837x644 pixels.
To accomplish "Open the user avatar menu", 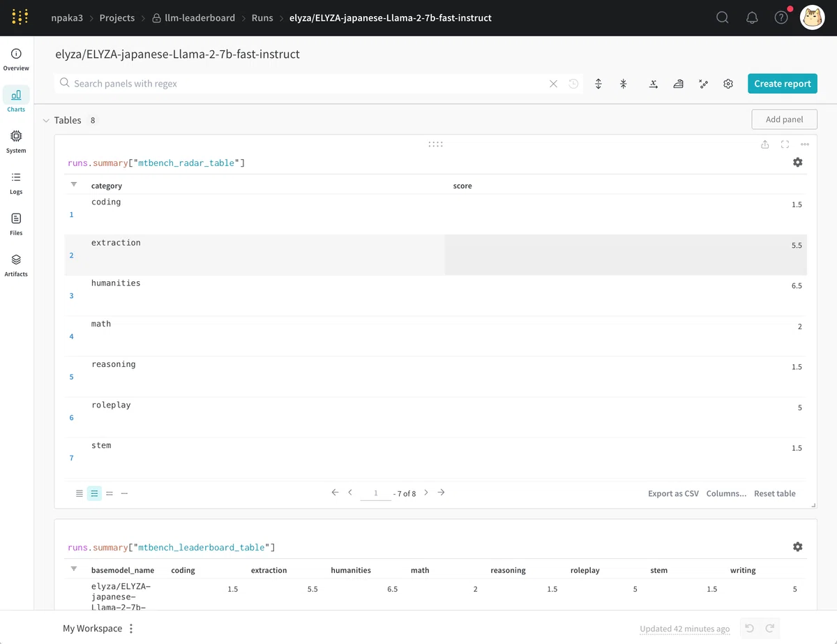I will click(812, 18).
